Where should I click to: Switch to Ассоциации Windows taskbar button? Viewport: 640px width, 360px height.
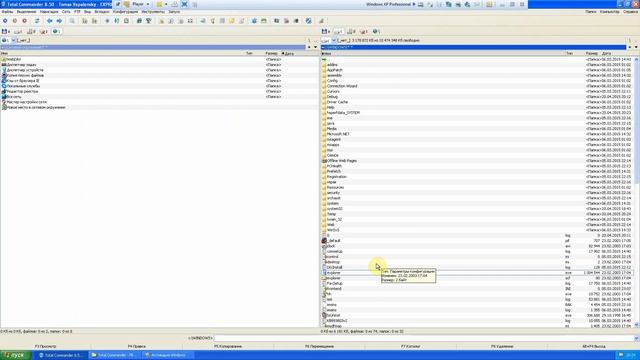(168, 355)
